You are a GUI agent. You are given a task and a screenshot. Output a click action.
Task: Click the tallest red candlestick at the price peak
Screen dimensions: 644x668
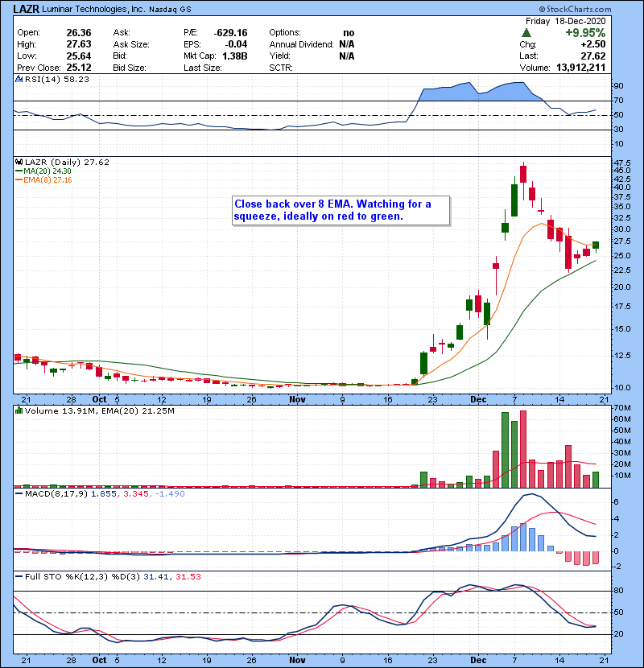point(523,174)
